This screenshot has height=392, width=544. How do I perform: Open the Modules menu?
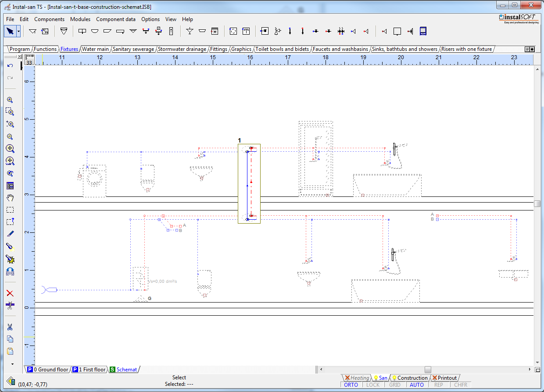click(x=80, y=19)
